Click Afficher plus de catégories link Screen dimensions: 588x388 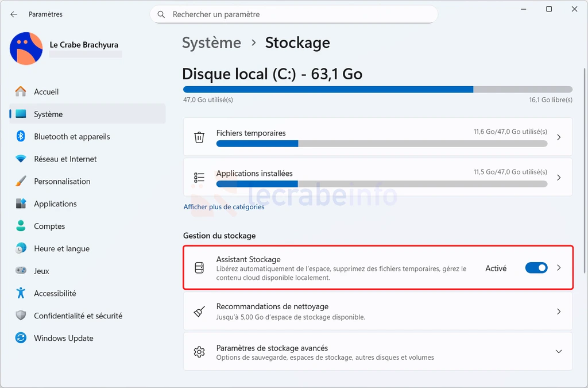coord(224,207)
